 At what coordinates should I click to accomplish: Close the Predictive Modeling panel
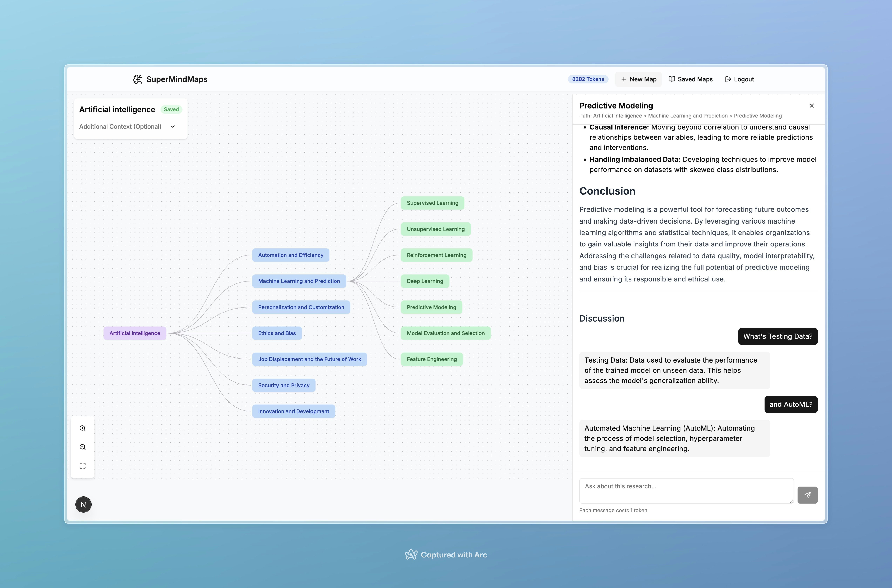(812, 106)
